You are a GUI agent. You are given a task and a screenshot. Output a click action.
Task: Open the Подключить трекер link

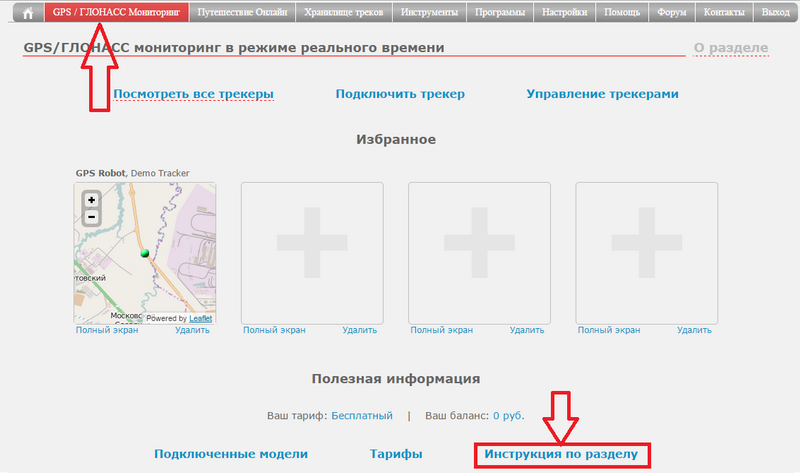[x=400, y=94]
